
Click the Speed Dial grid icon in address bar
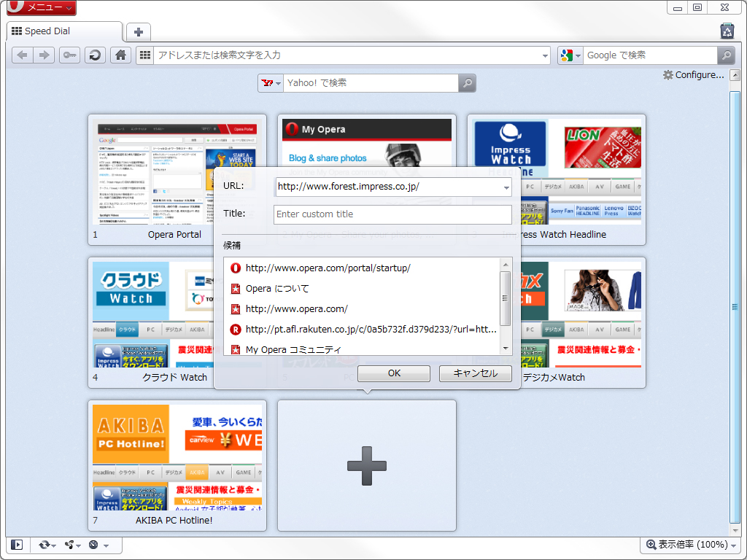(x=144, y=55)
